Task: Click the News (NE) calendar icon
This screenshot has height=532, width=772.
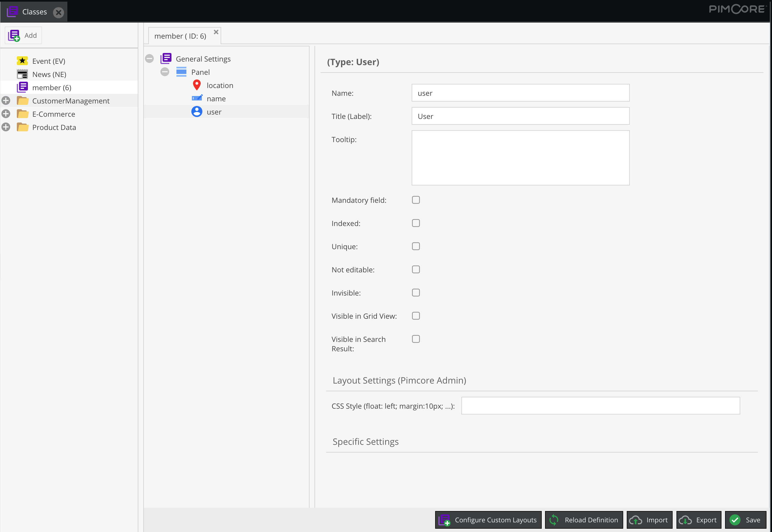Action: coord(22,74)
